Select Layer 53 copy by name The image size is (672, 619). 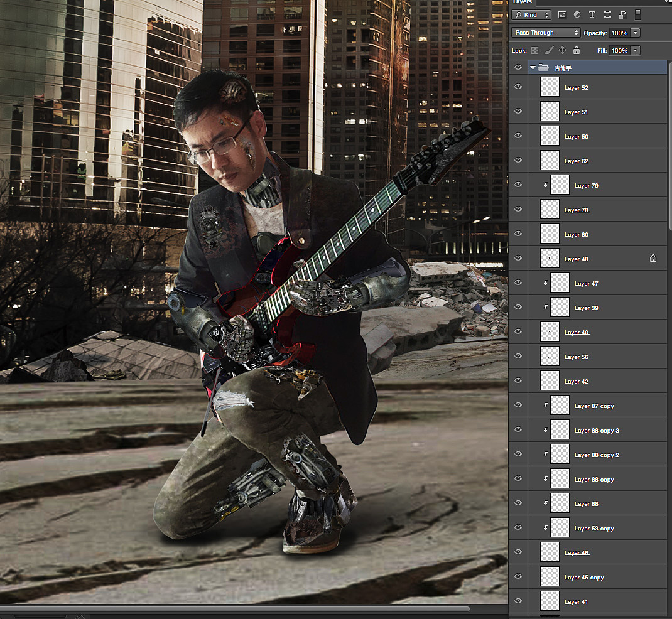[x=594, y=529]
